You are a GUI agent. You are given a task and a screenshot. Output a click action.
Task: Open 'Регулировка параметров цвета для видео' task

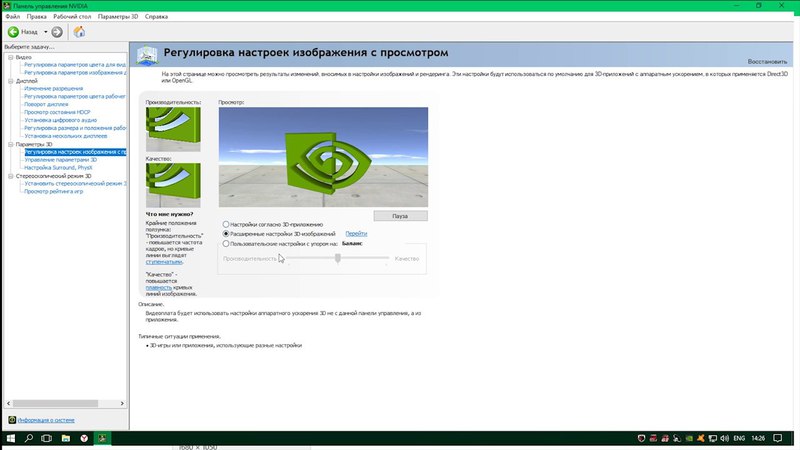point(75,65)
